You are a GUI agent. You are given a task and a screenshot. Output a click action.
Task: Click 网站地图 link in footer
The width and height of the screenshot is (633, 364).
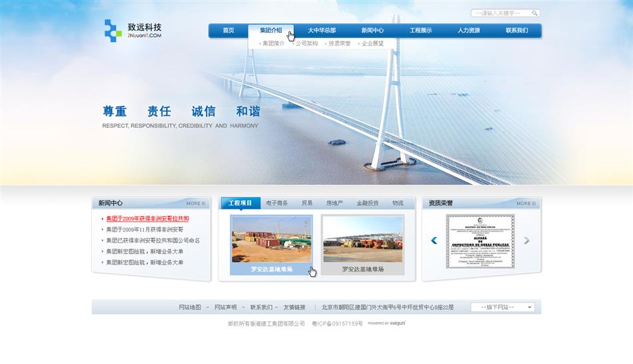[x=190, y=307]
